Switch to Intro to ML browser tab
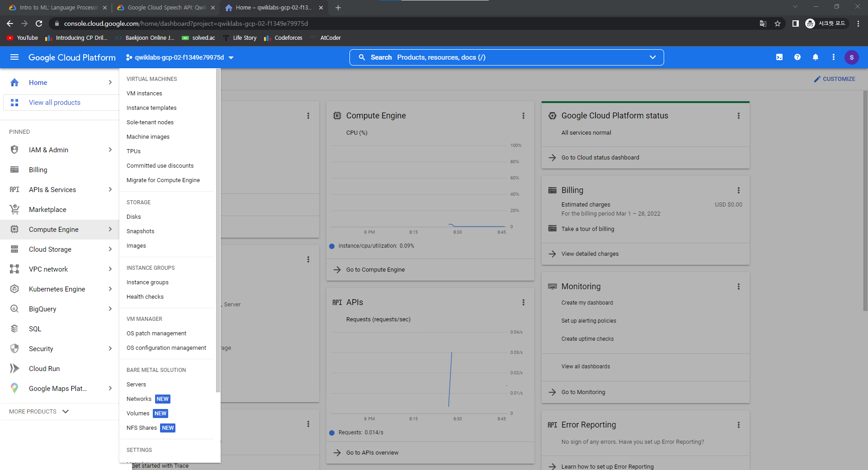Viewport: 868px width, 470px height. pyautogui.click(x=58, y=8)
